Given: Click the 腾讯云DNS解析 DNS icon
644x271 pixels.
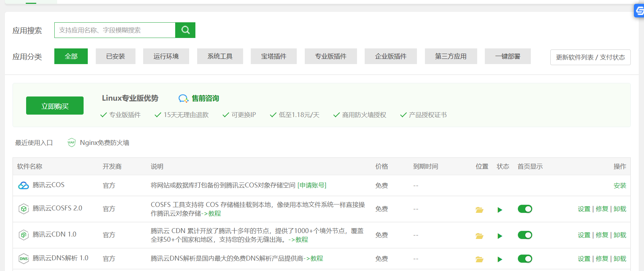Looking at the screenshot, I should pos(23,258).
